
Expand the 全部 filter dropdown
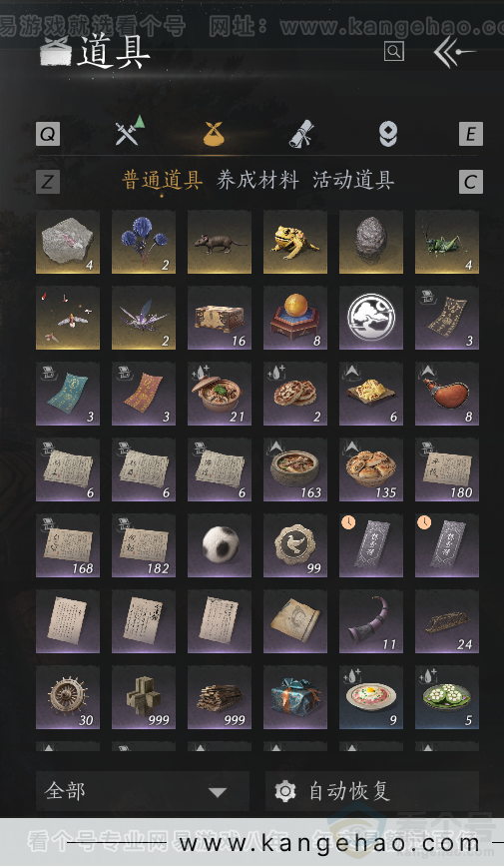click(143, 791)
